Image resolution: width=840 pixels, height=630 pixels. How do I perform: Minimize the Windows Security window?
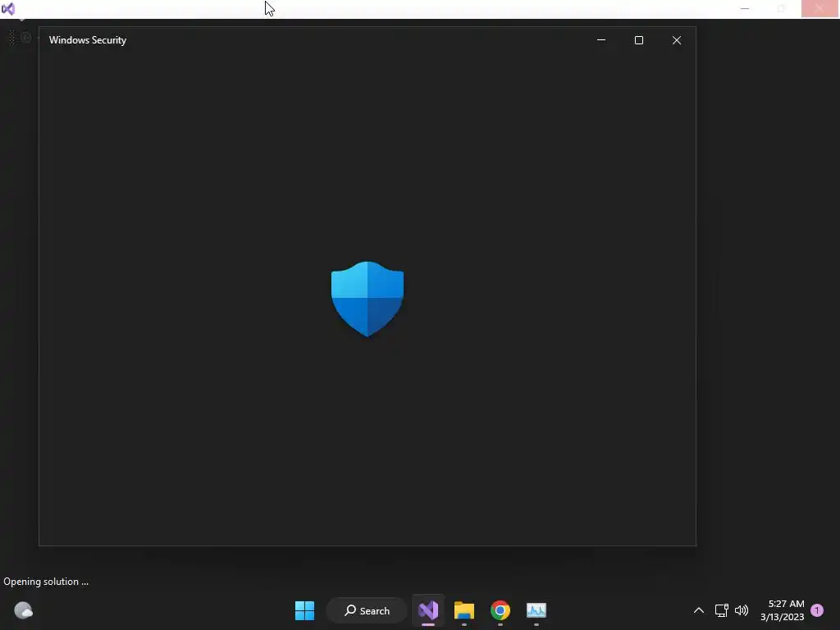(601, 40)
